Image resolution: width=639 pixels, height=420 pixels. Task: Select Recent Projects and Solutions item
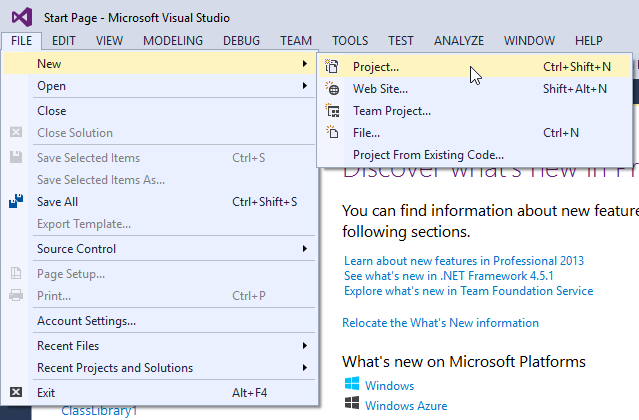160,367
